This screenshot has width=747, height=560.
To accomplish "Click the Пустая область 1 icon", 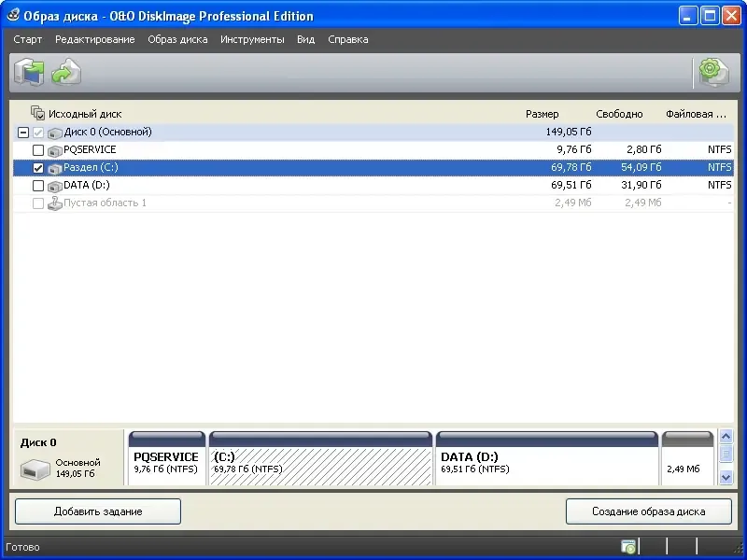I will [55, 203].
